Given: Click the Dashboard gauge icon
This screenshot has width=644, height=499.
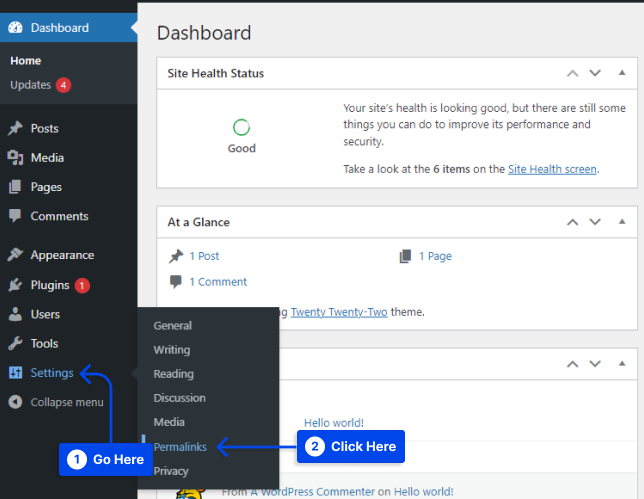Looking at the screenshot, I should pyautogui.click(x=15, y=28).
